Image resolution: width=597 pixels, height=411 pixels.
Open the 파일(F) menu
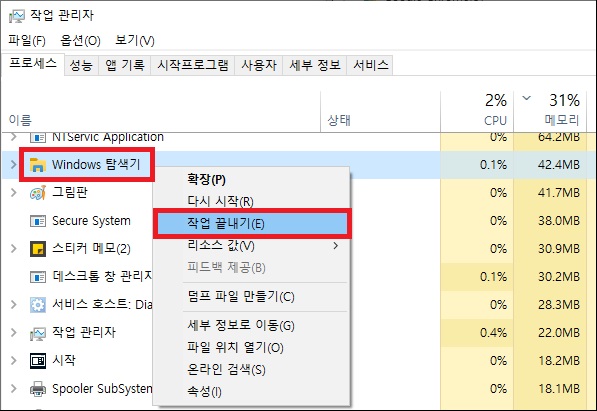(27, 40)
